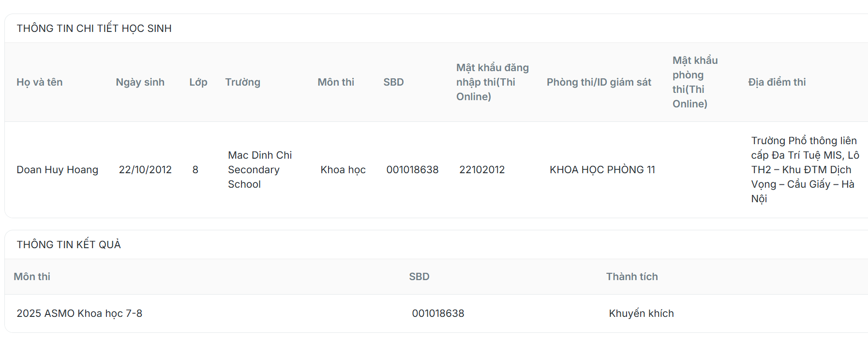Image resolution: width=868 pixels, height=343 pixels.
Task: Select the "Ngày sinh" column header
Action: (x=140, y=82)
